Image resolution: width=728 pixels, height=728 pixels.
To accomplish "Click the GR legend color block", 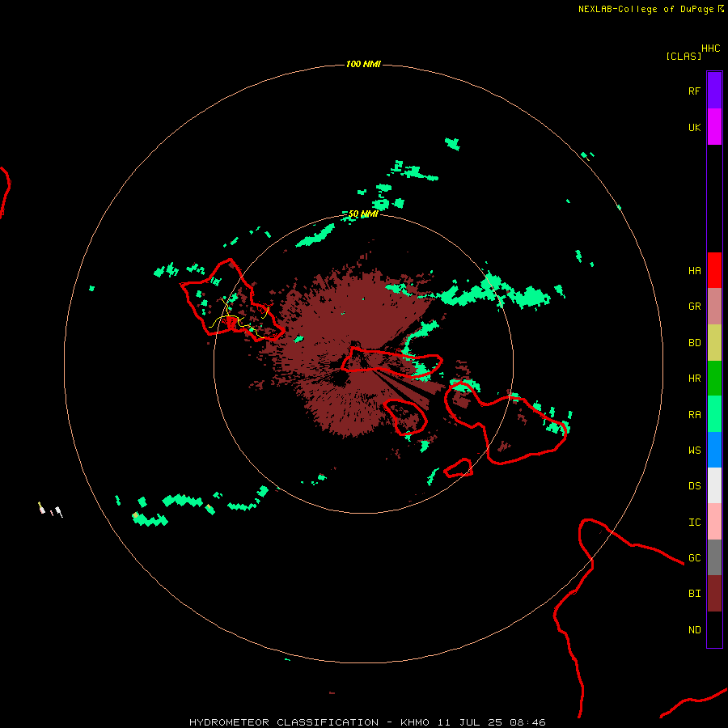I will coord(714,307).
